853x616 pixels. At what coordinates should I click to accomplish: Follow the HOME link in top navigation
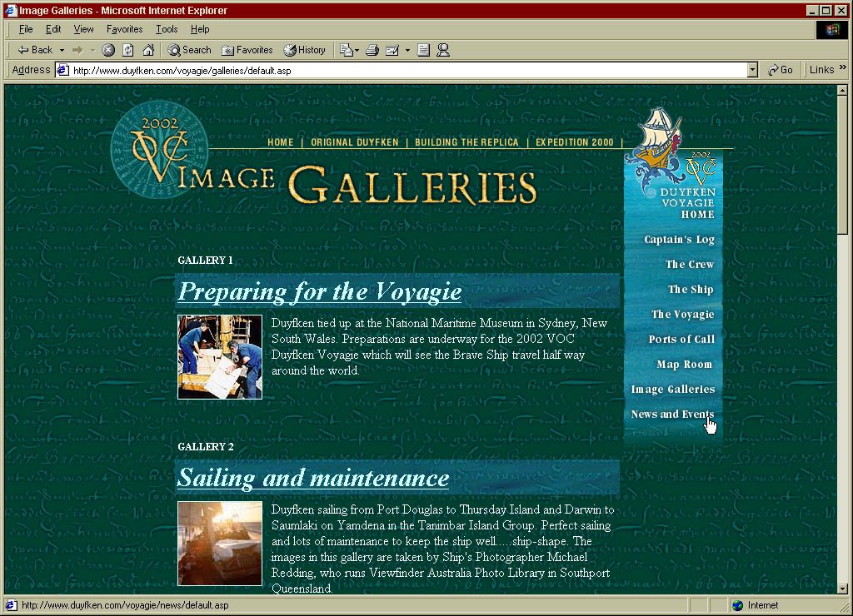pyautogui.click(x=280, y=142)
